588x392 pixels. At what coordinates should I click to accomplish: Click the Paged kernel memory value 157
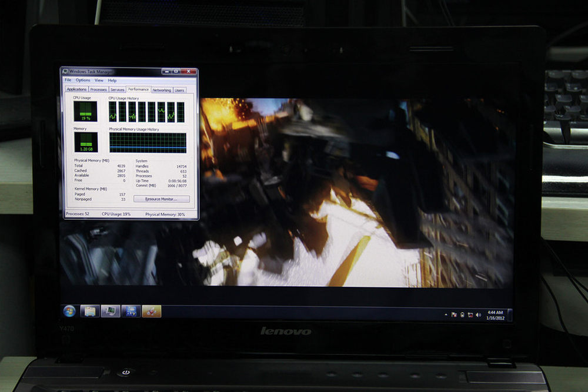(122, 195)
